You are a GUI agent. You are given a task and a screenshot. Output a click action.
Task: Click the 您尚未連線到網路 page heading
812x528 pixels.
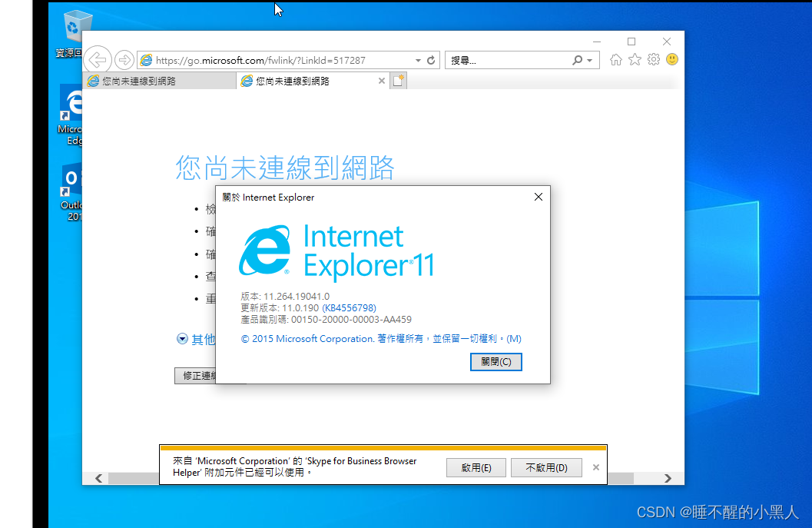pos(285,168)
